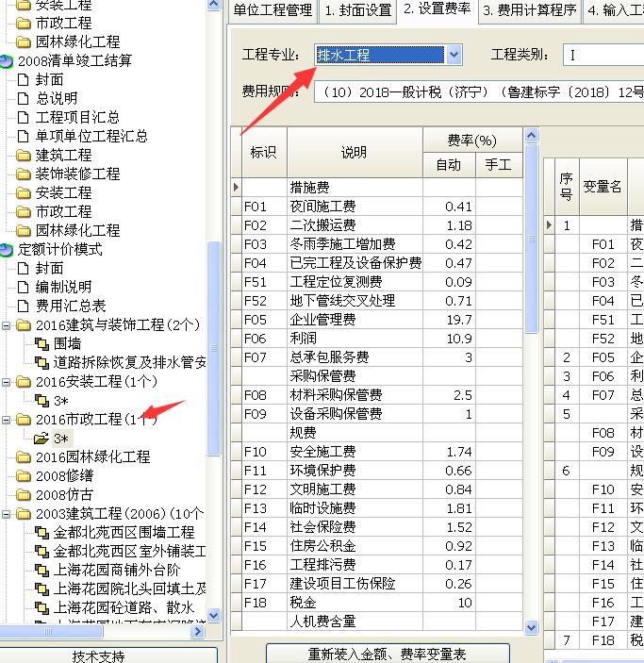Switch to the 单位工程管理 tab

click(x=272, y=9)
